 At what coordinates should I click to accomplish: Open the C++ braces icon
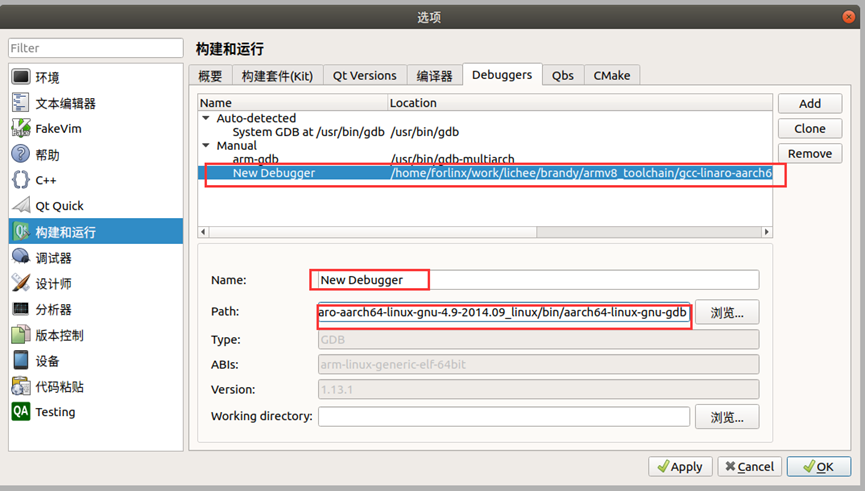tap(21, 180)
